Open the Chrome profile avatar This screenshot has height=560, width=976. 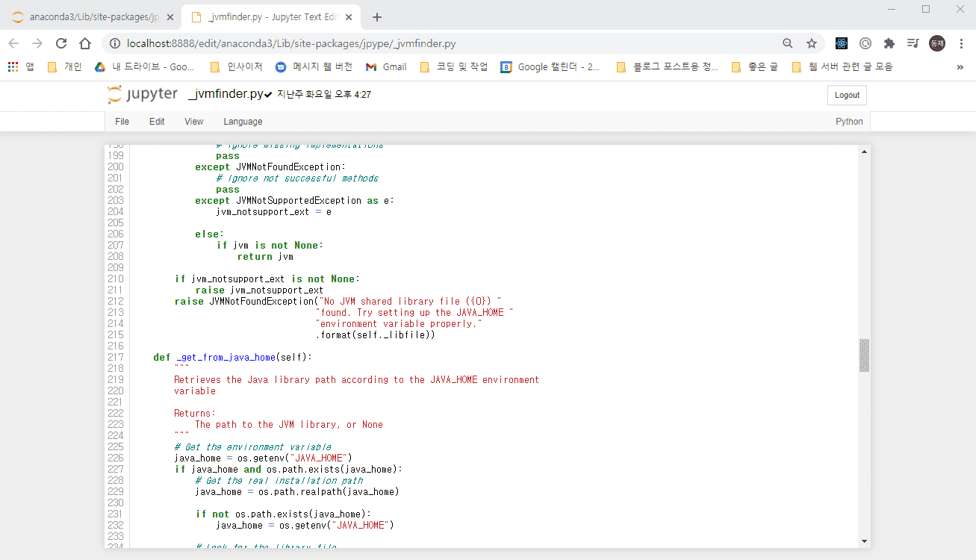[x=936, y=43]
